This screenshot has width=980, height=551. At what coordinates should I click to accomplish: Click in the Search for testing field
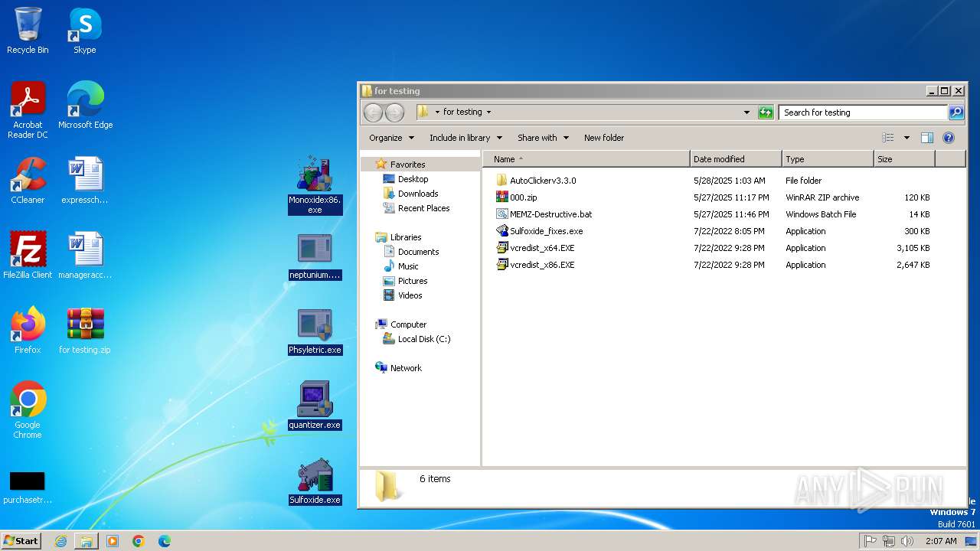coord(864,112)
